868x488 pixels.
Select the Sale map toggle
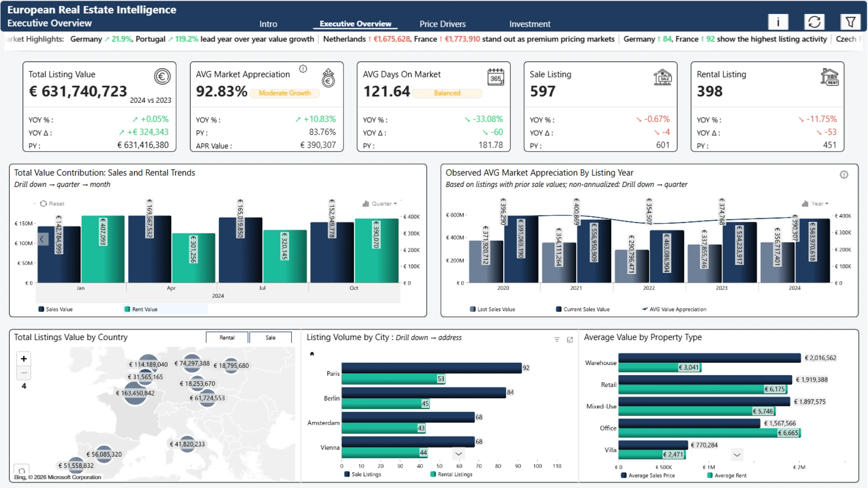270,338
